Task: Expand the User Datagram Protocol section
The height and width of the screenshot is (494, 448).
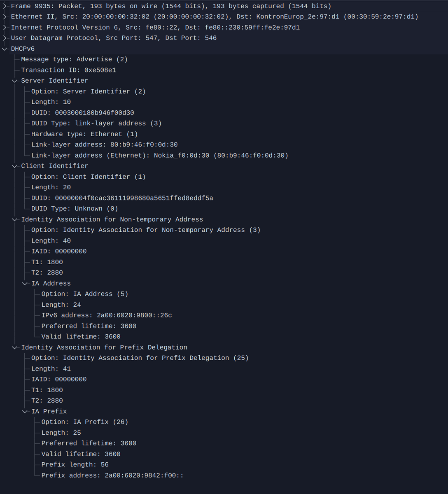Action: click(x=5, y=38)
